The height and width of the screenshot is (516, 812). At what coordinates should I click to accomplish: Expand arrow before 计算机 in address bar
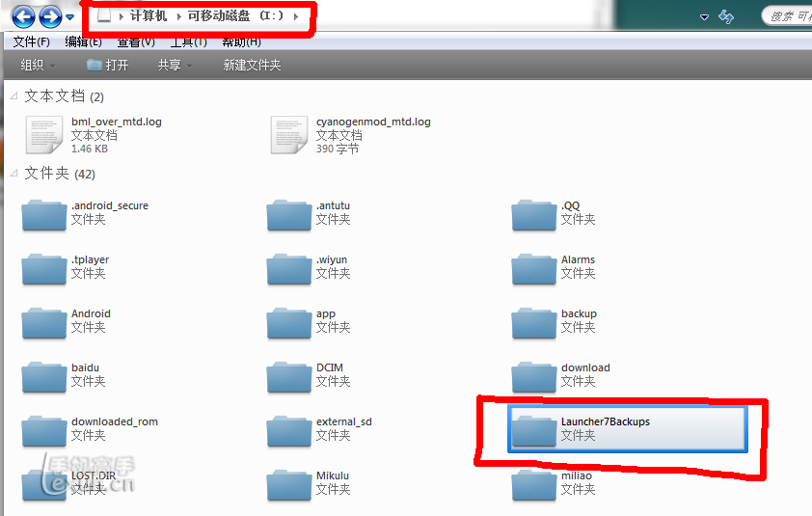click(121, 16)
